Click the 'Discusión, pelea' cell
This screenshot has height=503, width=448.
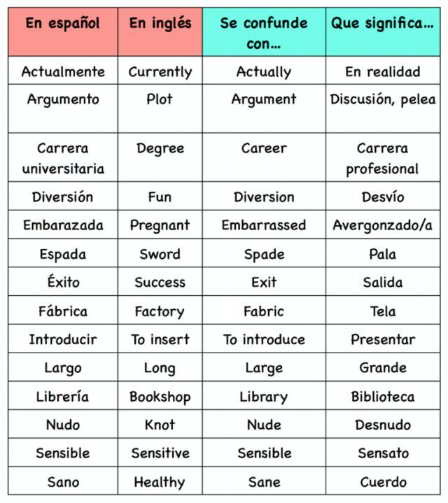pos(382,99)
